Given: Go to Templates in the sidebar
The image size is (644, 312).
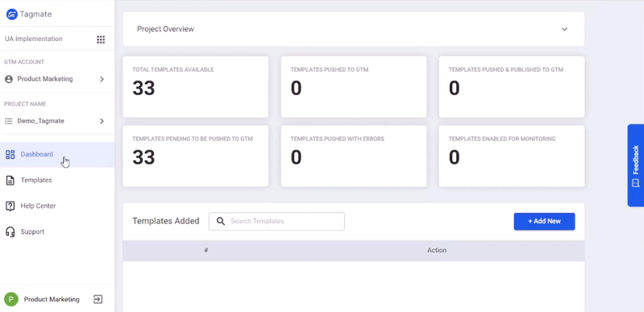Looking at the screenshot, I should pos(57,181).
